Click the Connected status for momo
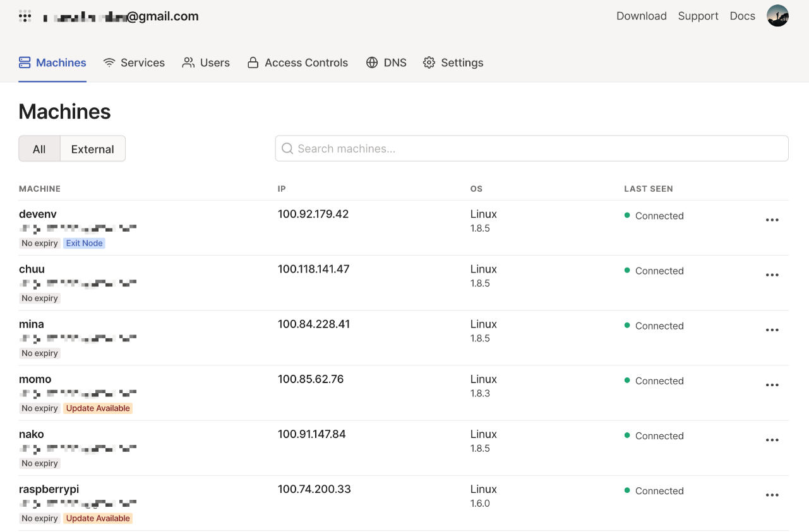This screenshot has width=809, height=532. [x=654, y=381]
